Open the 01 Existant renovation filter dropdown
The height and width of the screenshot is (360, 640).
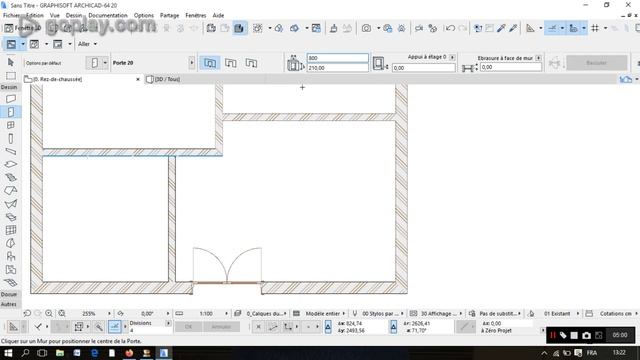(562, 313)
